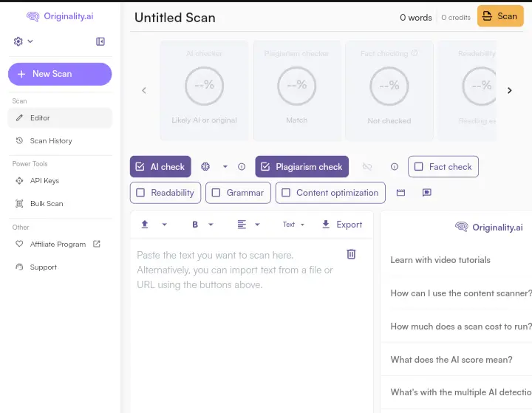Image resolution: width=532 pixels, height=413 pixels.
Task: Click the broken link icon after Plagiarism check
Action: point(367,167)
